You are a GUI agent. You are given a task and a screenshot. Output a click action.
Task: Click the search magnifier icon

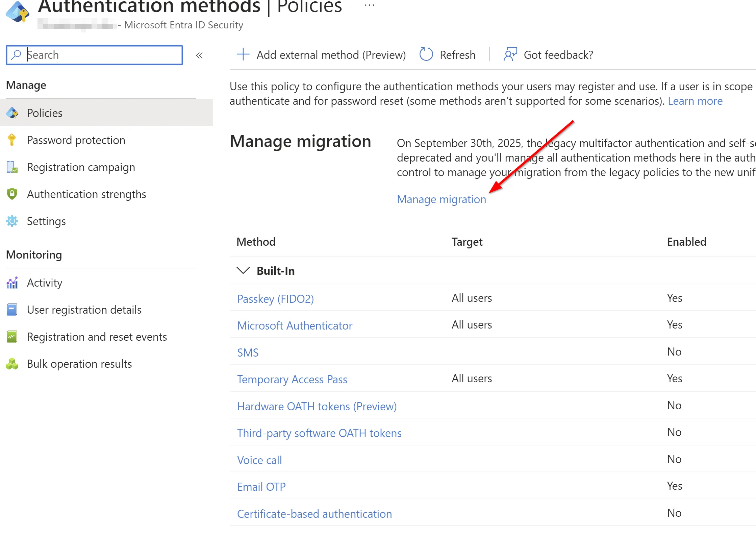tap(16, 55)
